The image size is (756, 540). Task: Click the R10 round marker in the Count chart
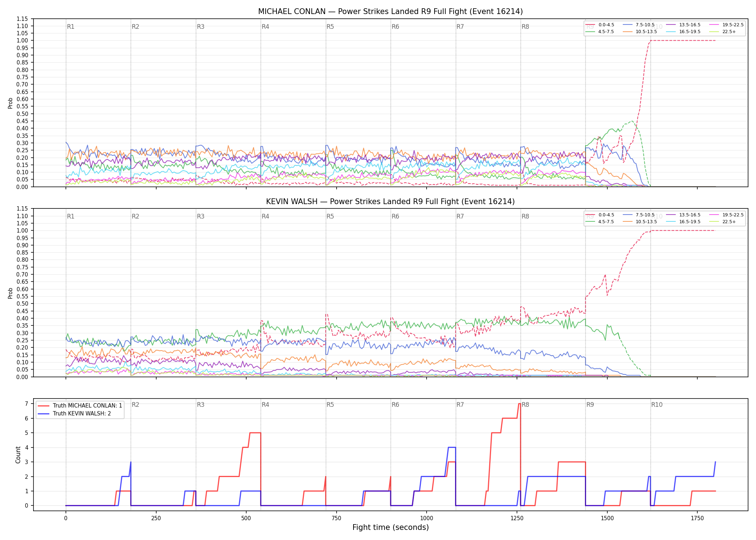[657, 405]
